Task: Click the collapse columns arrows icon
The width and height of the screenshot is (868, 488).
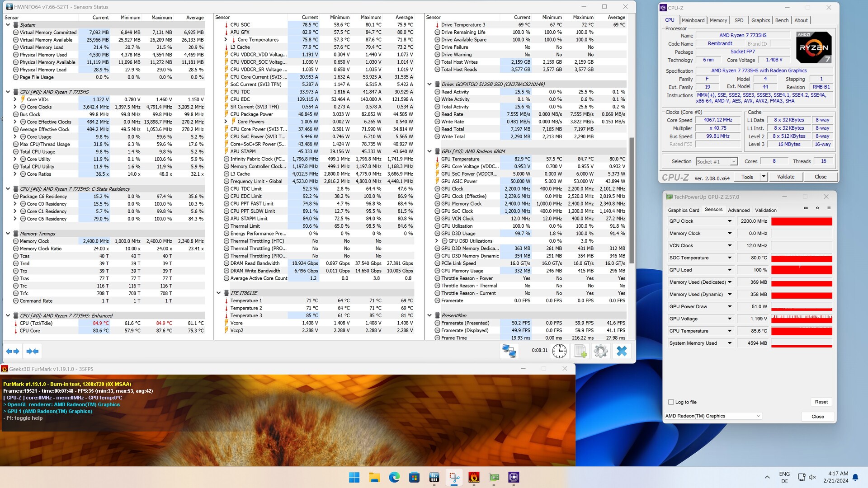Action: [x=33, y=351]
